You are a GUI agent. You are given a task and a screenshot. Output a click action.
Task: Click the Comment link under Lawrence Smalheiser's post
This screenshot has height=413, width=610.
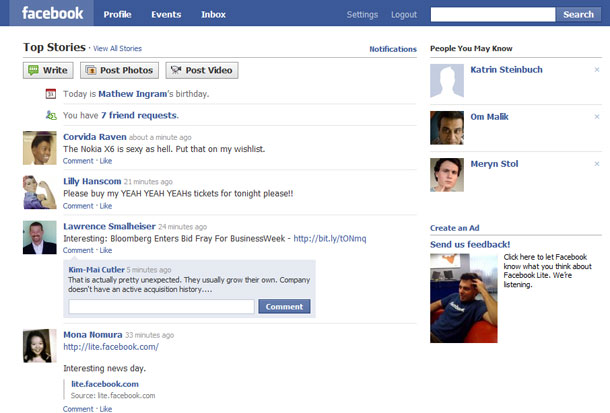[x=78, y=250]
